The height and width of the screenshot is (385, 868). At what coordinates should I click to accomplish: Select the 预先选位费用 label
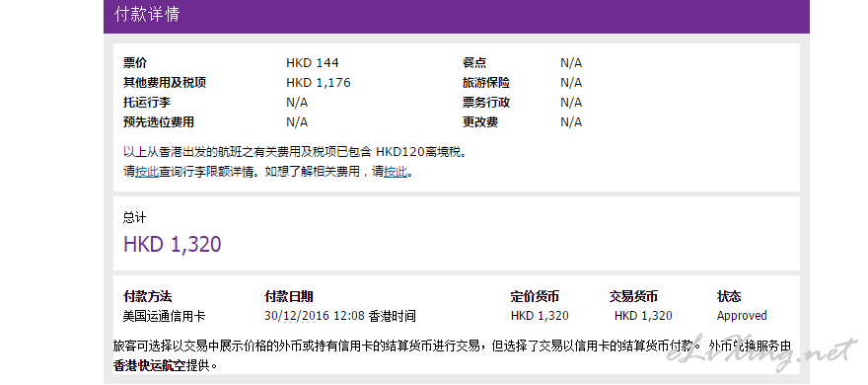(159, 121)
